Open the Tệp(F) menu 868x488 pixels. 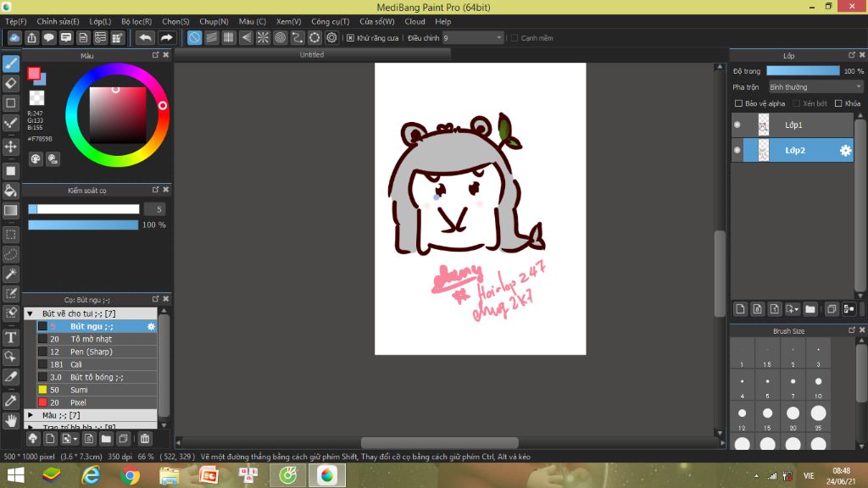click(x=16, y=21)
